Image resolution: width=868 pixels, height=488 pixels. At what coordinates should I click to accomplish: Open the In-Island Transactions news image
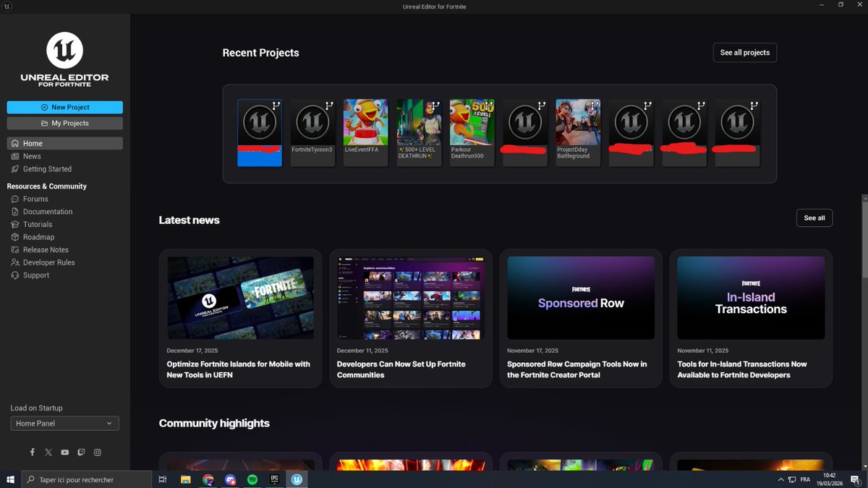pyautogui.click(x=751, y=298)
